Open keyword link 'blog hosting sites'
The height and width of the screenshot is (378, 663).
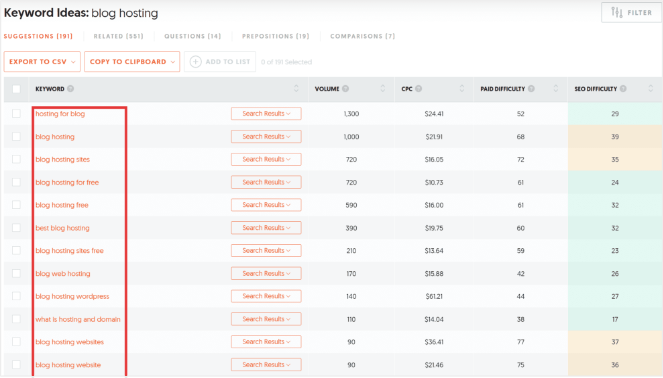coord(63,159)
